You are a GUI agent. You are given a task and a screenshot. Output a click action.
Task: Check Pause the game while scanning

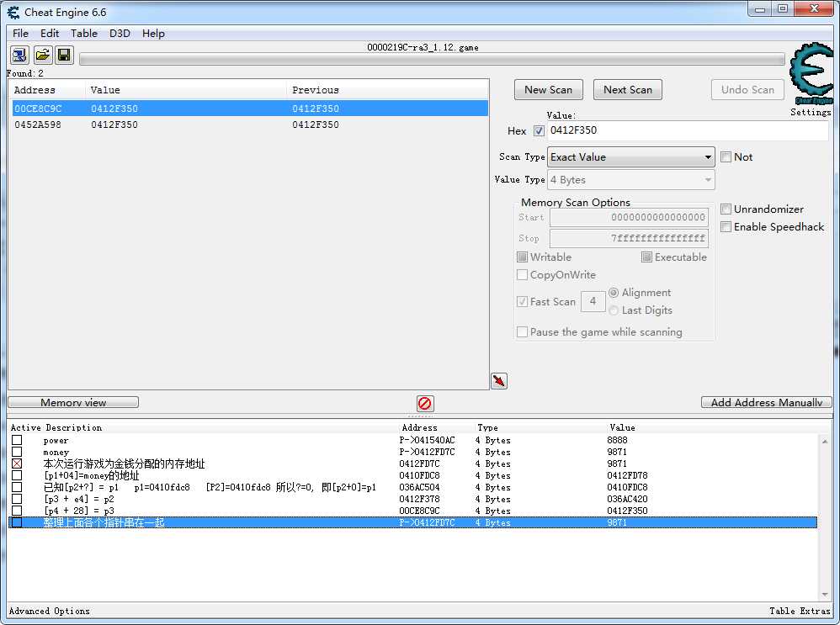(523, 332)
